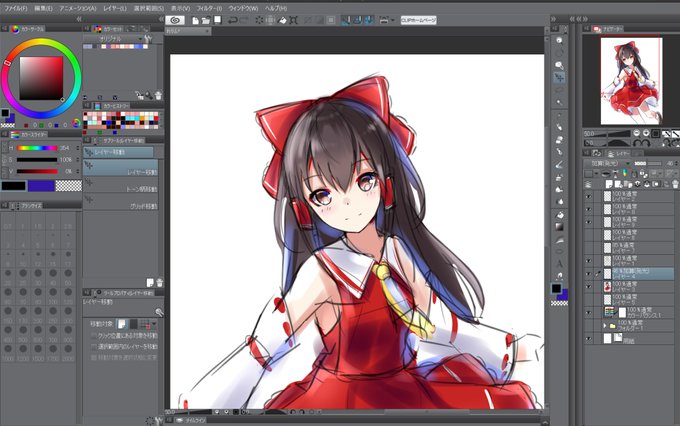Hide the 用紙 paper layer
The height and width of the screenshot is (426, 680).
tap(588, 339)
